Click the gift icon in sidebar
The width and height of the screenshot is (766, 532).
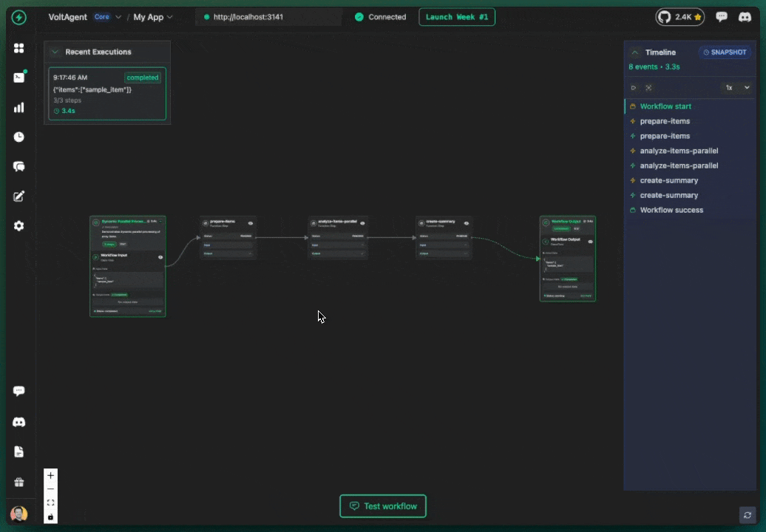coord(18,482)
